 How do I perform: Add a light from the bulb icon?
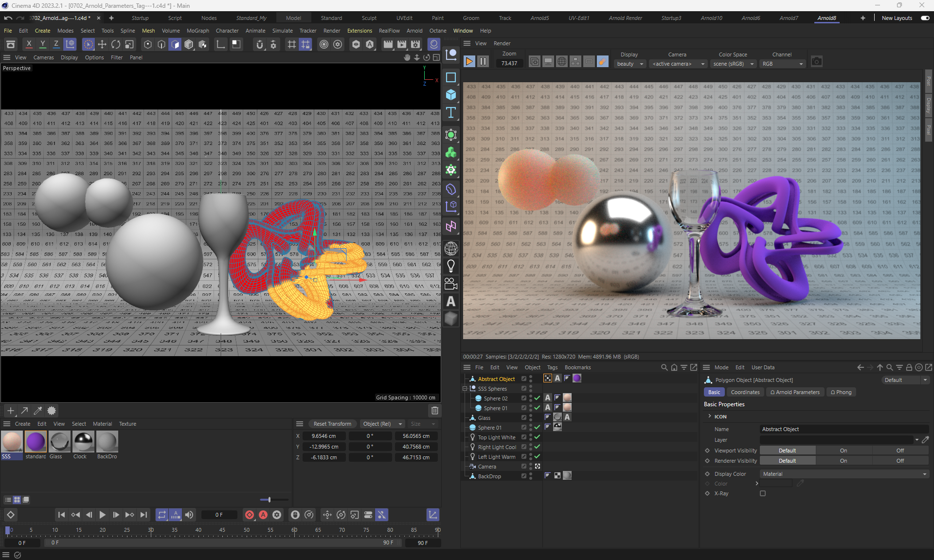pyautogui.click(x=451, y=266)
